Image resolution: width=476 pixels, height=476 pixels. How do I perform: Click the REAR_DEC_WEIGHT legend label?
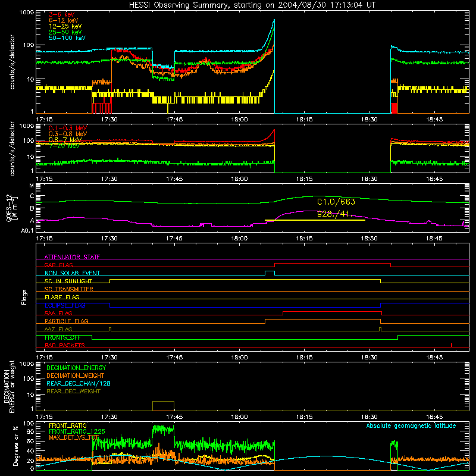73,392
